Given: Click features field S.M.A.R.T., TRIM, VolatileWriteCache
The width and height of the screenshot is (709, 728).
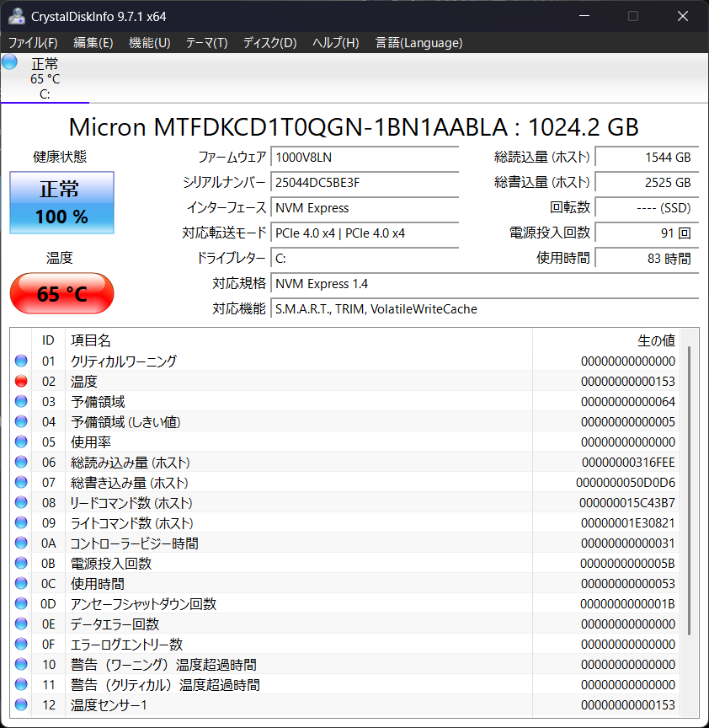Looking at the screenshot, I should coord(485,308).
